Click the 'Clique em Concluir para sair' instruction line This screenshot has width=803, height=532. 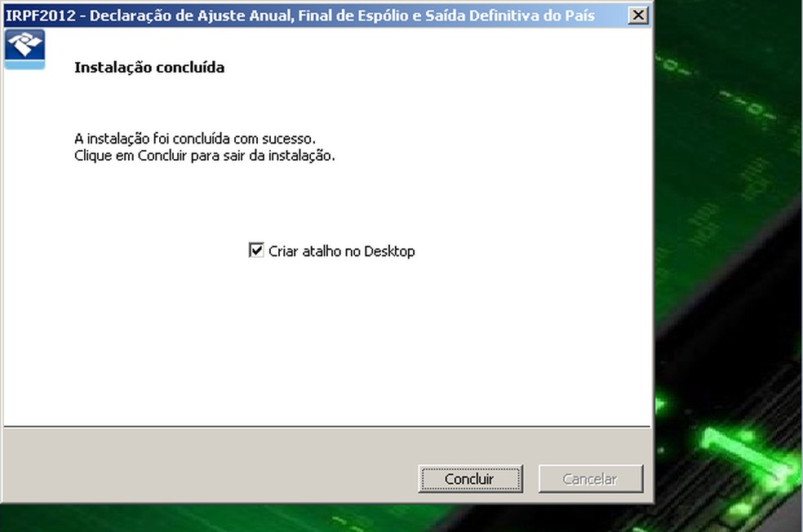204,156
